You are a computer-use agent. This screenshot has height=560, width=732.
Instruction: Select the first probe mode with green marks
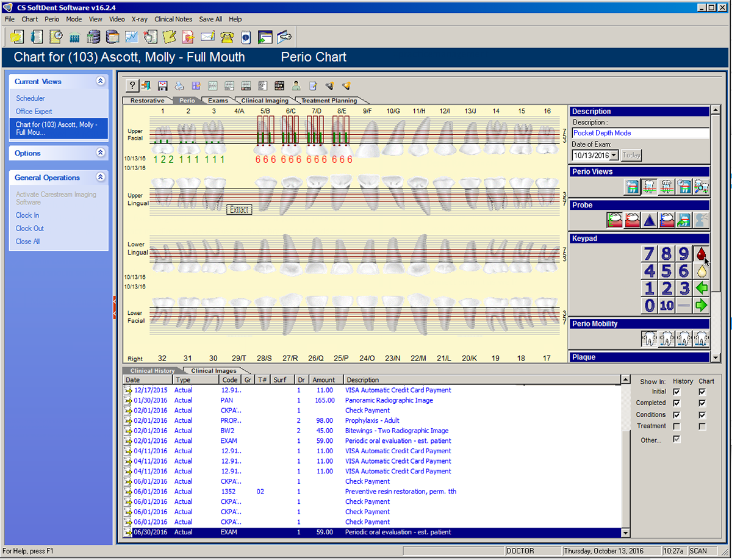click(x=614, y=220)
